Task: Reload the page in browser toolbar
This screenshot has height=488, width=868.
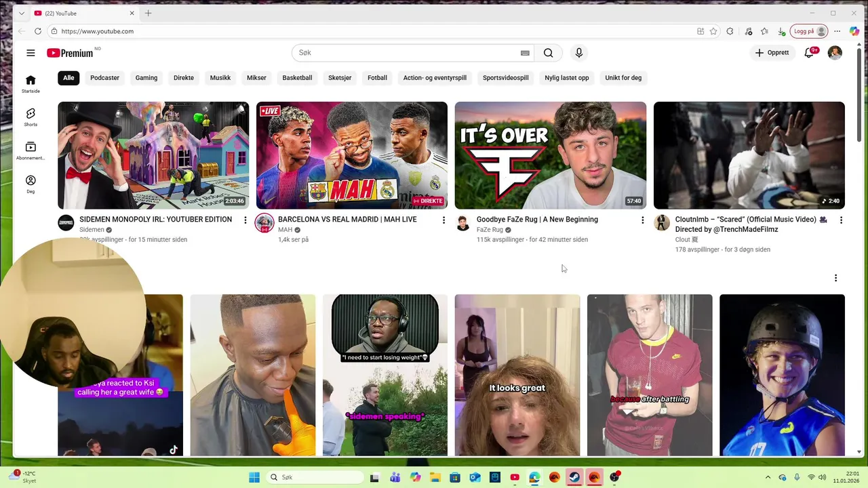Action: (37, 31)
